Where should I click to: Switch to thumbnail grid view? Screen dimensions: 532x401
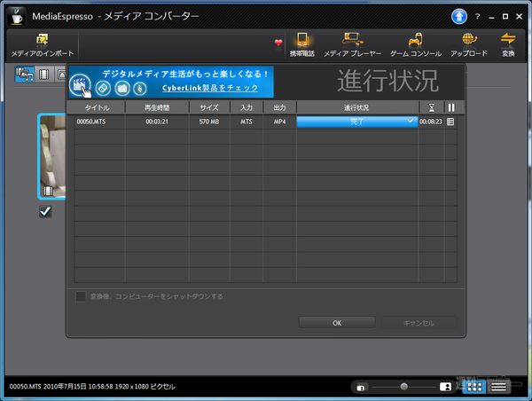pyautogui.click(x=475, y=387)
